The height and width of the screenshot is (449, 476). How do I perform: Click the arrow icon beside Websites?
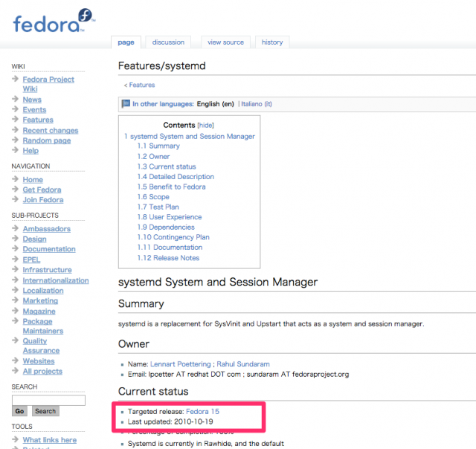[16, 360]
